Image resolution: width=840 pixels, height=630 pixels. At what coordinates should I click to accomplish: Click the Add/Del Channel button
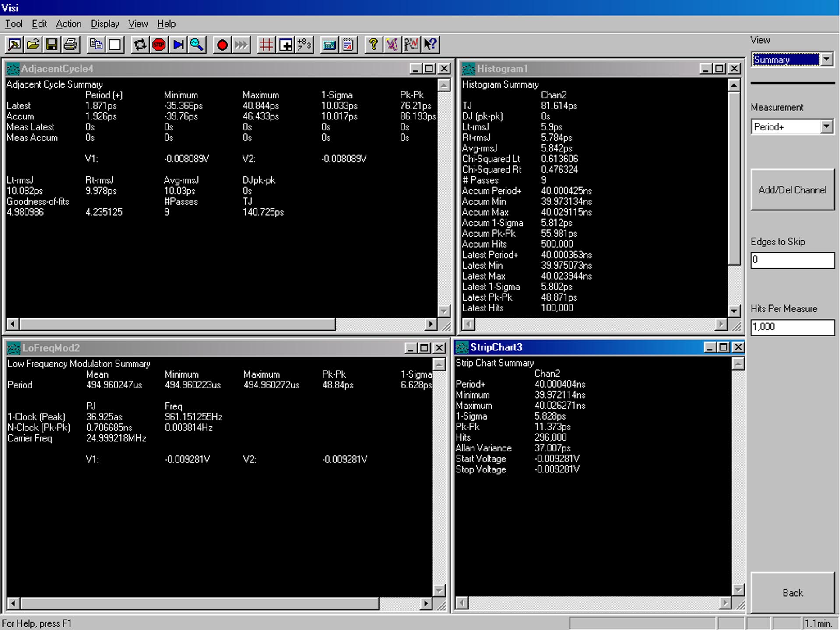[792, 190]
